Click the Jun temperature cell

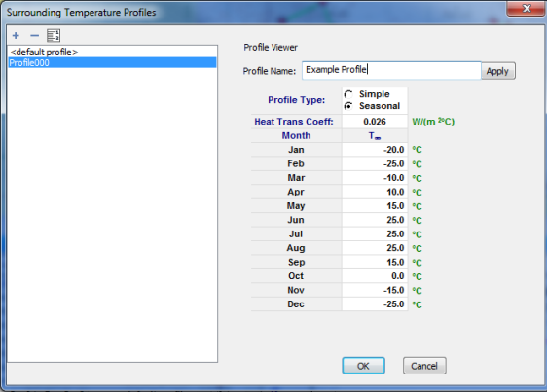(375, 220)
